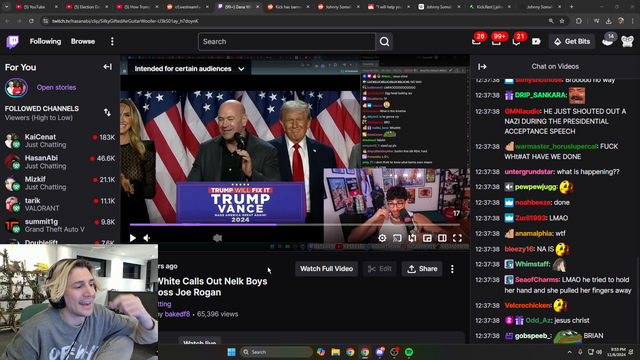Click the browser address bar URL
Image resolution: width=640 pixels, height=360 pixels.
(x=125, y=21)
